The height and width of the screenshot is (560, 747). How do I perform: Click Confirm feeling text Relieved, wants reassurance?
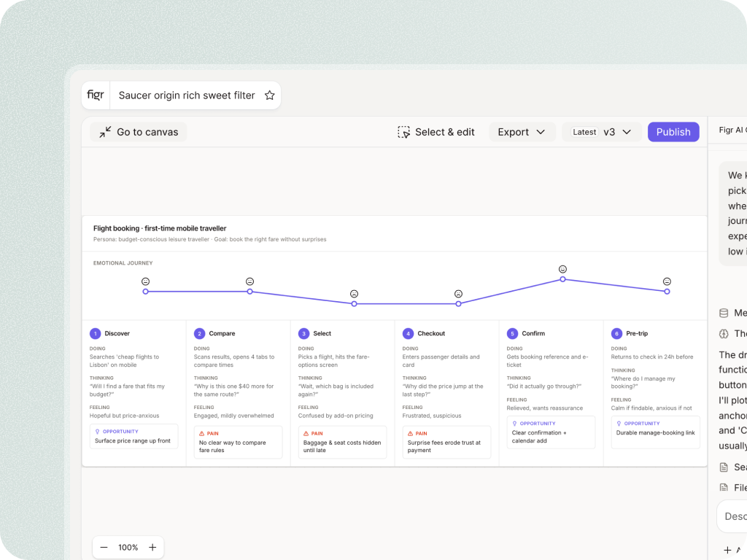pyautogui.click(x=544, y=408)
